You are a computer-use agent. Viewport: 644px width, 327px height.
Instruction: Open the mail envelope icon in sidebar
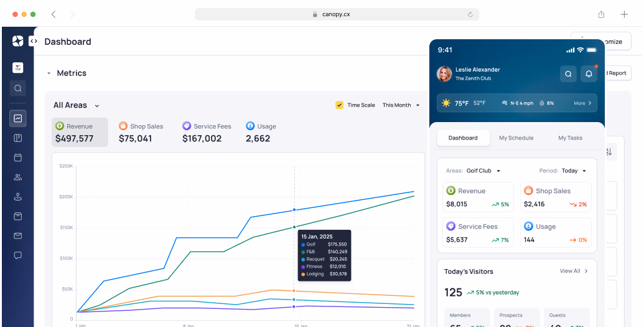coord(17,235)
